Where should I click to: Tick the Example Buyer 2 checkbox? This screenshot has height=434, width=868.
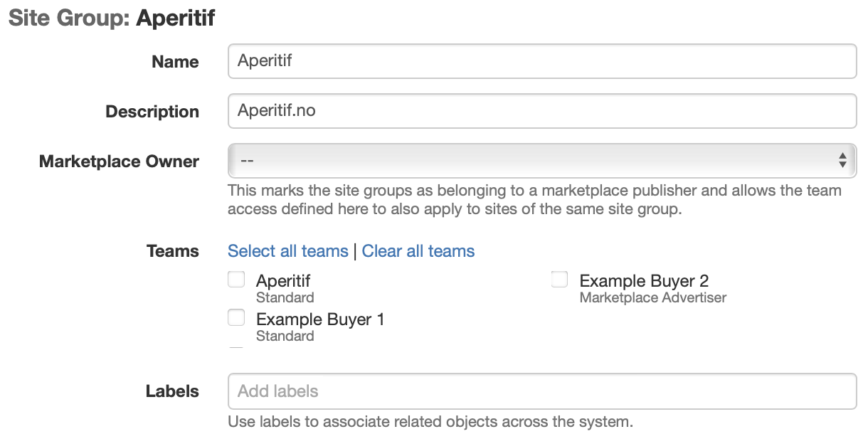[x=560, y=280]
